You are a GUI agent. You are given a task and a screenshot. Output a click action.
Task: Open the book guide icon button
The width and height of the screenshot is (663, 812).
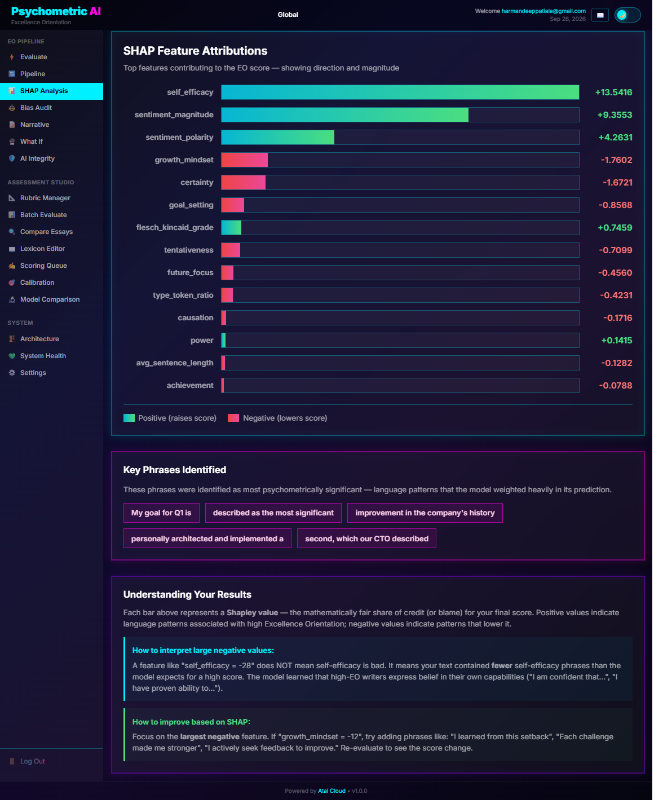click(600, 15)
